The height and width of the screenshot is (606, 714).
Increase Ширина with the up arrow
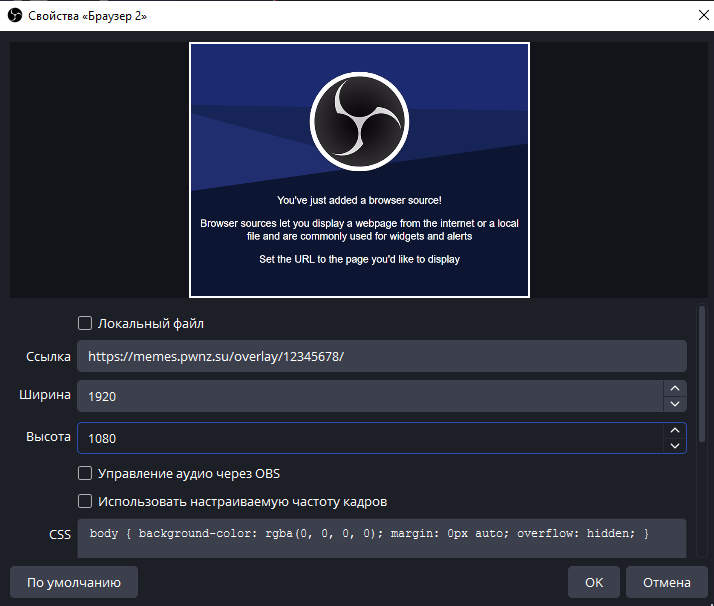[675, 388]
